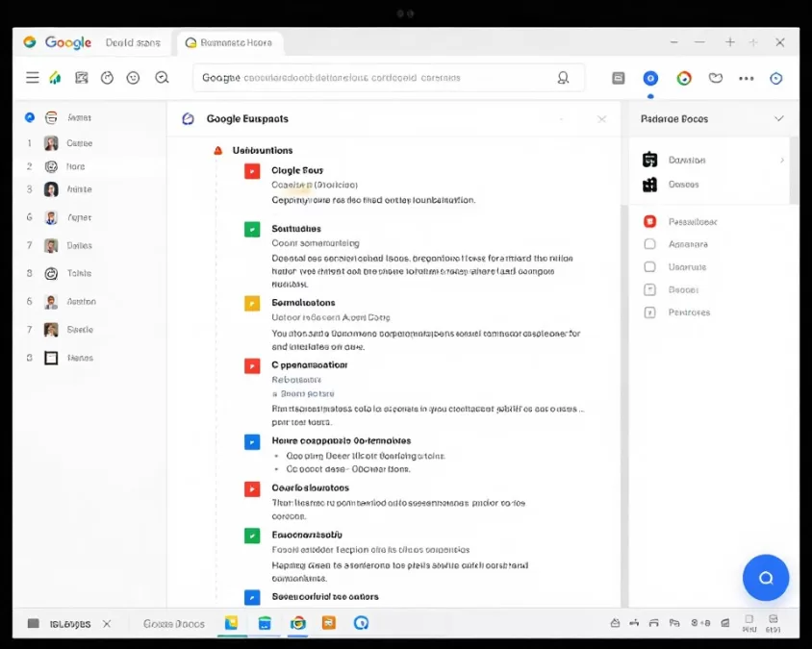The width and height of the screenshot is (812, 649).
Task: Toggle the Peatroces checkbox
Action: (649, 312)
